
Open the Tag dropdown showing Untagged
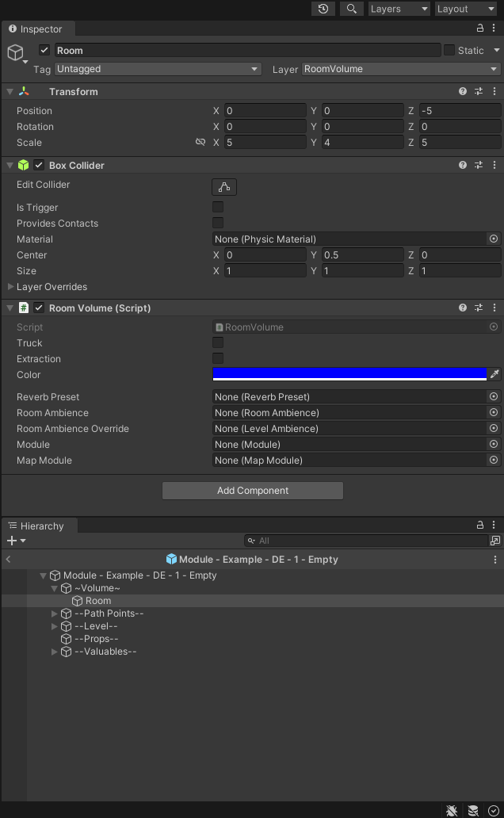158,69
